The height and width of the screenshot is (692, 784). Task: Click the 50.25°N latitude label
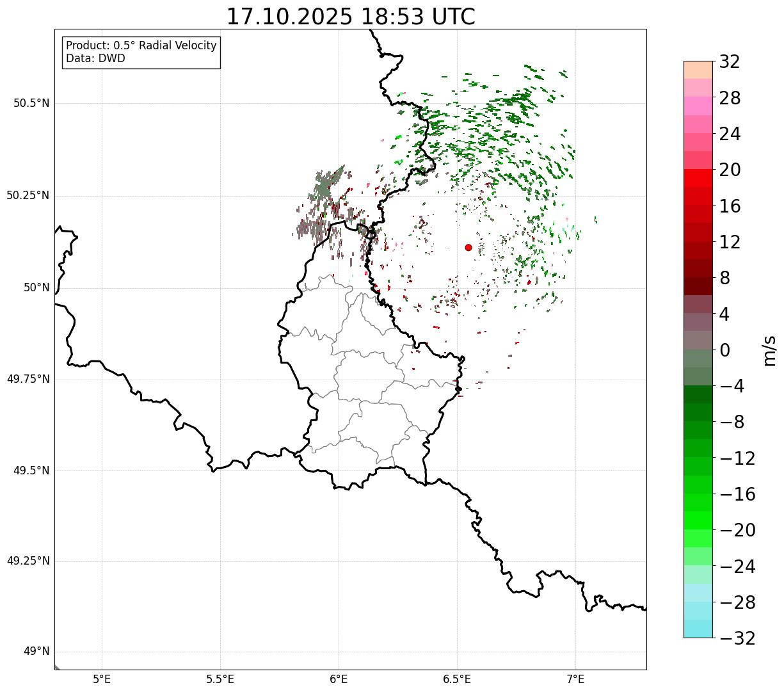28,195
